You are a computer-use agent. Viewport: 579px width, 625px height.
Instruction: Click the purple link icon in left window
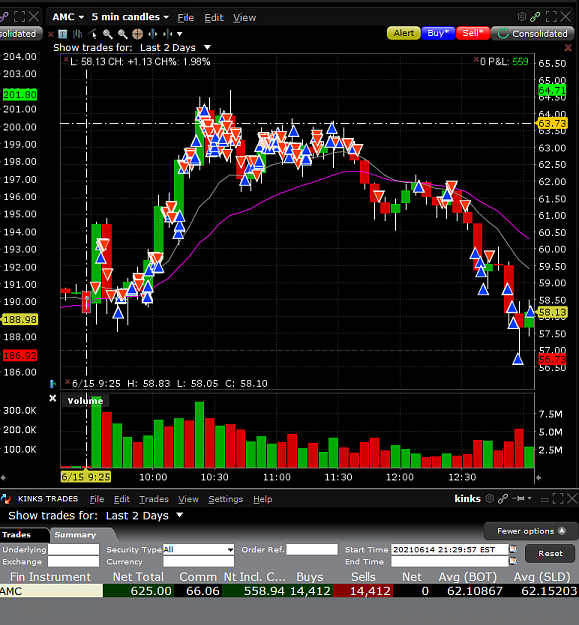[4, 16]
